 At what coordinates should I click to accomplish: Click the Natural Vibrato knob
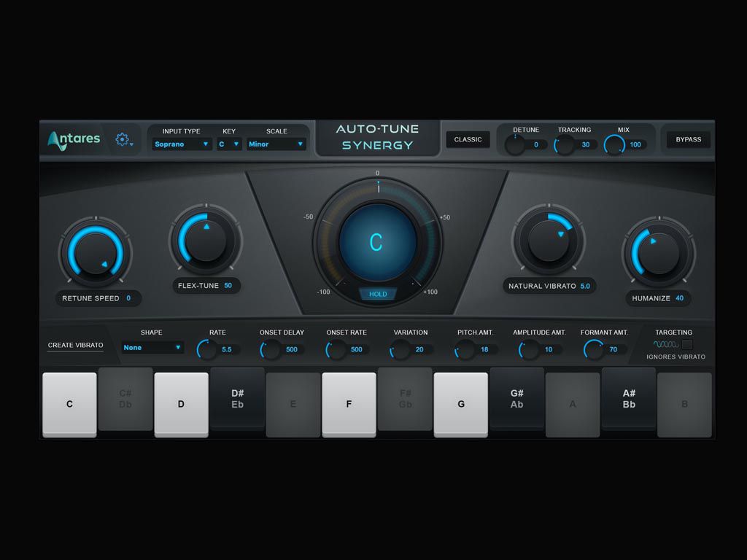point(549,241)
